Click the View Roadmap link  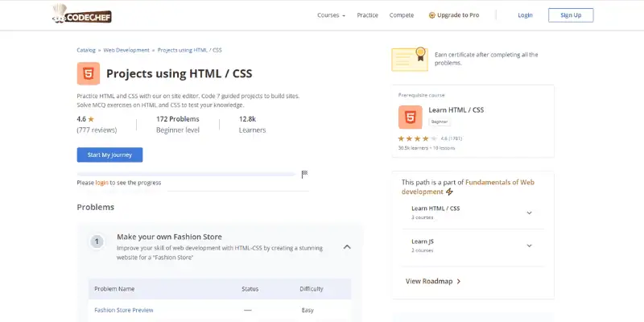(433, 281)
